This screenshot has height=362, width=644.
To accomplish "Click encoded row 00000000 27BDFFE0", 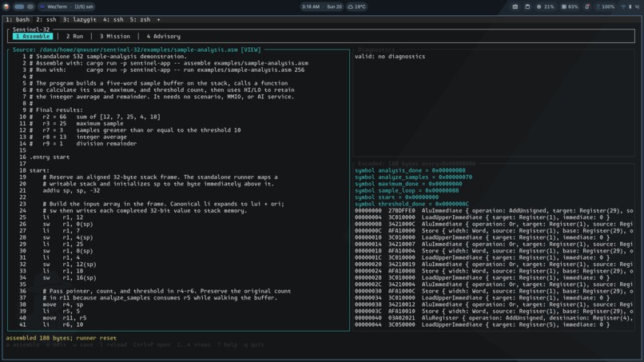I will (494, 210).
